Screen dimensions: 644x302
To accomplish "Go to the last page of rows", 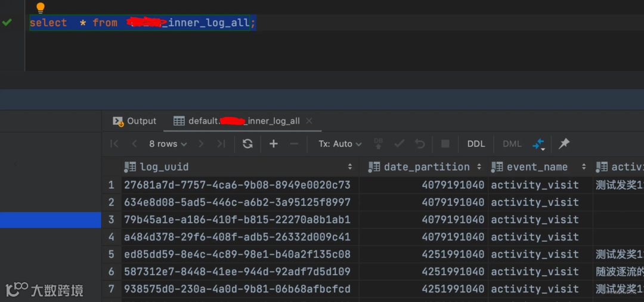I will [221, 143].
